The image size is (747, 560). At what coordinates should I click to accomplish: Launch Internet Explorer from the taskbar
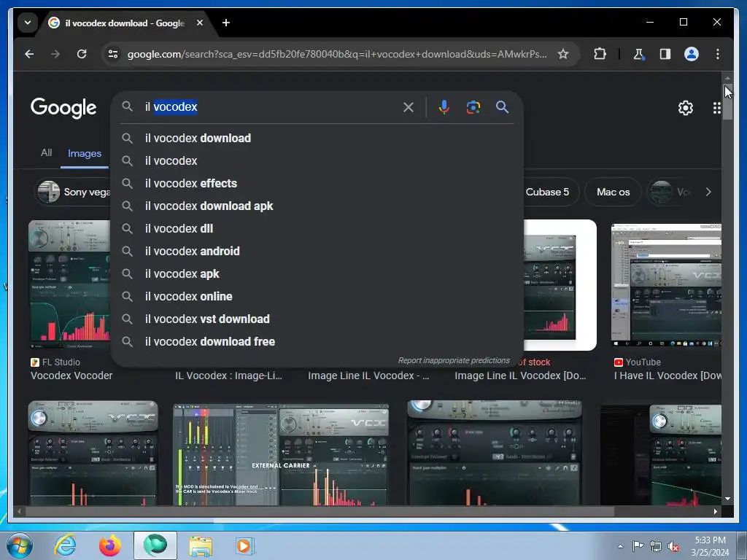(64, 545)
